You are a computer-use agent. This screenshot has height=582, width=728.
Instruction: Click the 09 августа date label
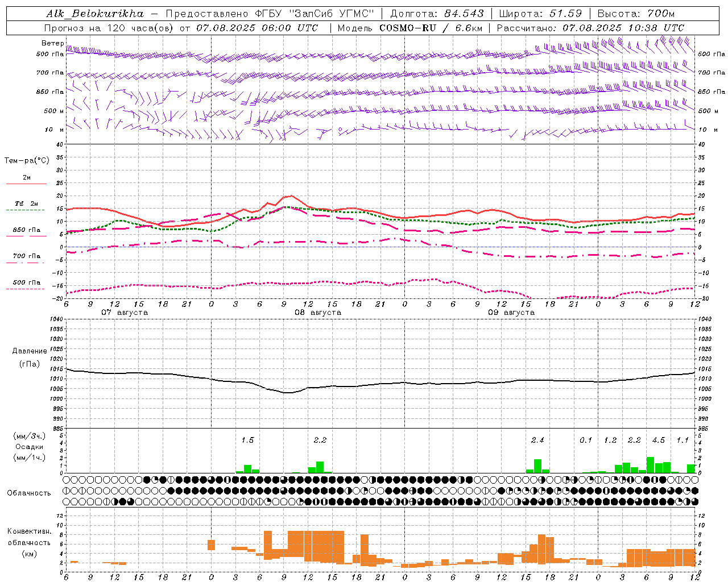(x=511, y=313)
